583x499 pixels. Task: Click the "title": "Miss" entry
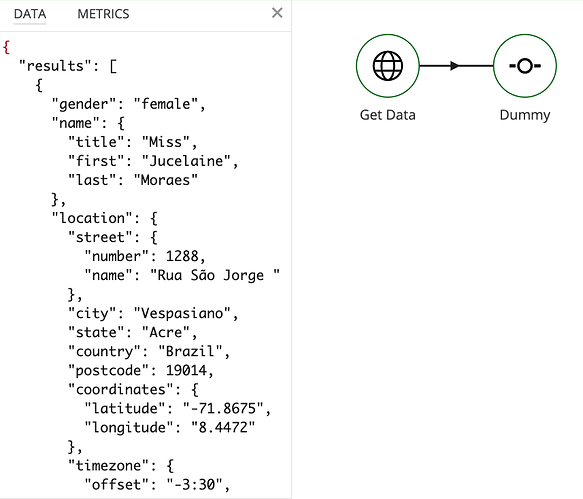pyautogui.click(x=133, y=142)
